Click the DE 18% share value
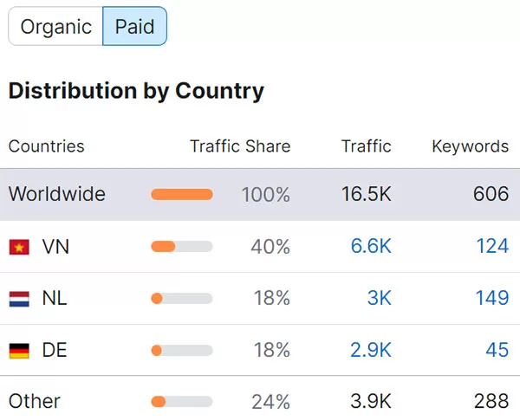 [x=272, y=350]
